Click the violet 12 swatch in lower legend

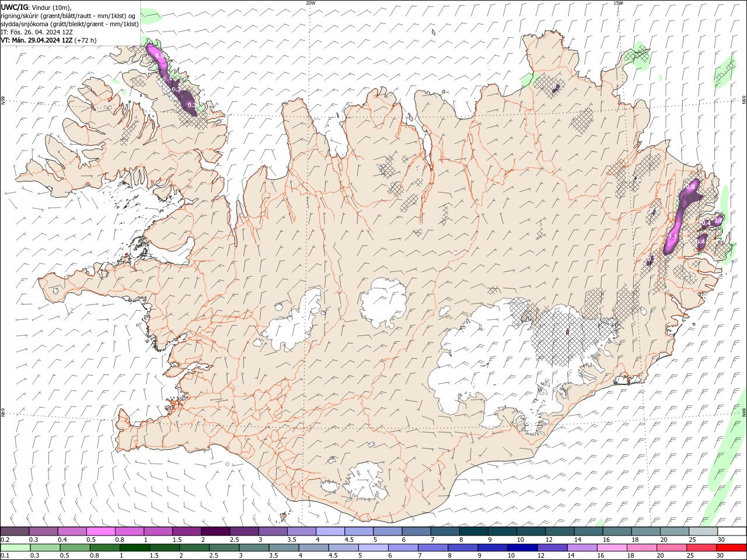pyautogui.click(x=551, y=547)
